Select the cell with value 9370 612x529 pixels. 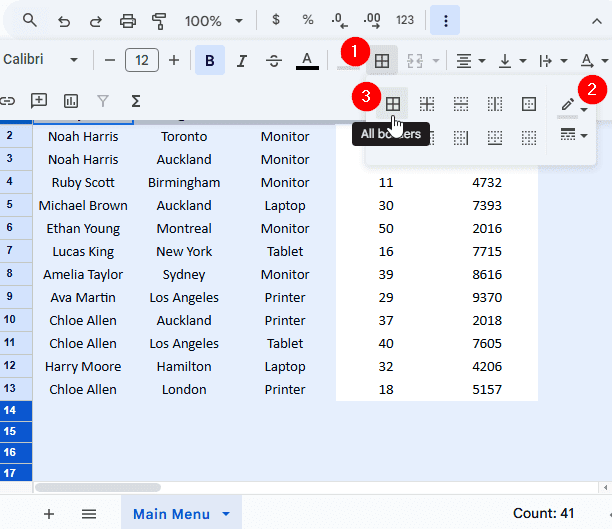(x=487, y=298)
